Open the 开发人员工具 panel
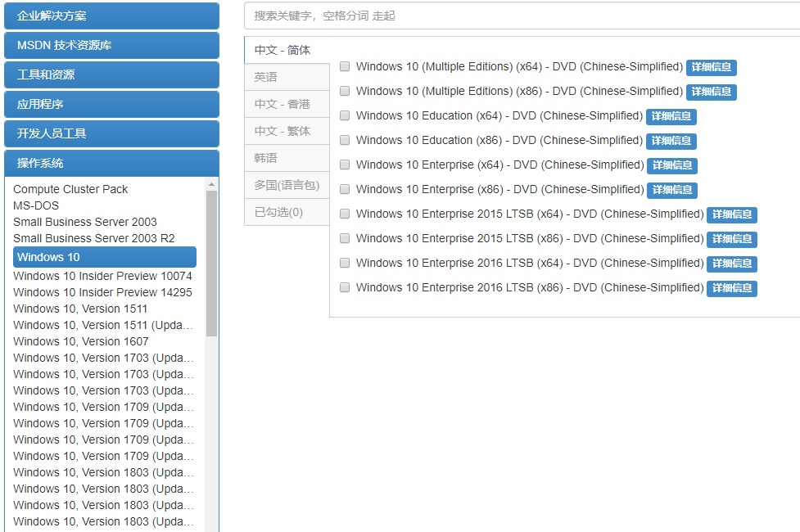 (111, 133)
